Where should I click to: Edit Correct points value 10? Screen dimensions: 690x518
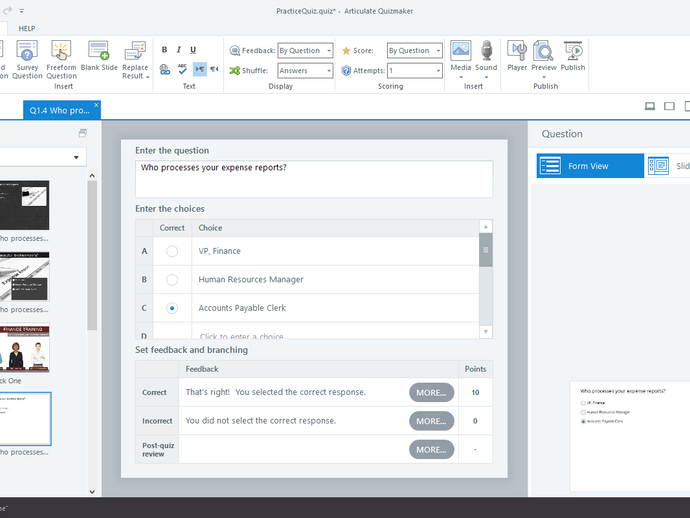(475, 393)
